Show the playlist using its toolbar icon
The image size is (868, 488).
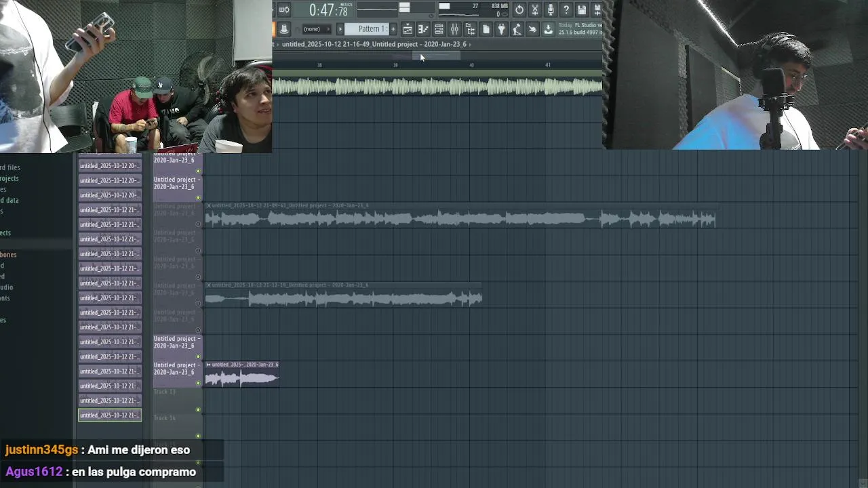408,29
